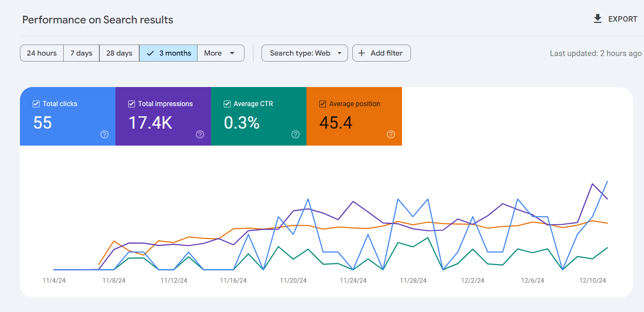Open the help tooltip on Total impressions card
Screen dimensions: 644x312
pyautogui.click(x=200, y=134)
